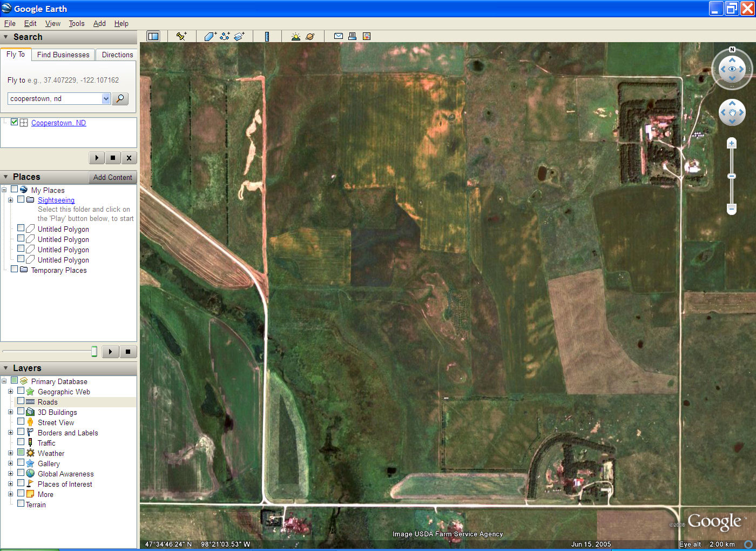This screenshot has height=551, width=756.
Task: Collapse the Places panel triangle
Action: tap(6, 177)
